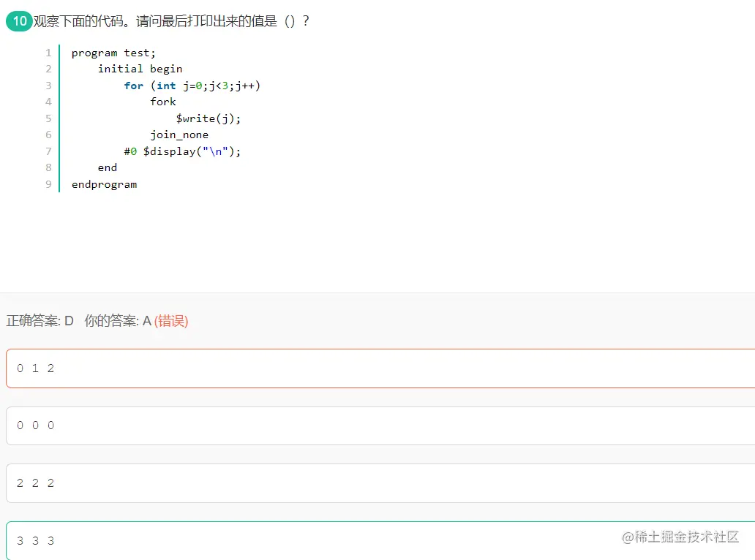This screenshot has height=560, width=755.
Task: Click line number 1 in code gutter
Action: (48, 53)
